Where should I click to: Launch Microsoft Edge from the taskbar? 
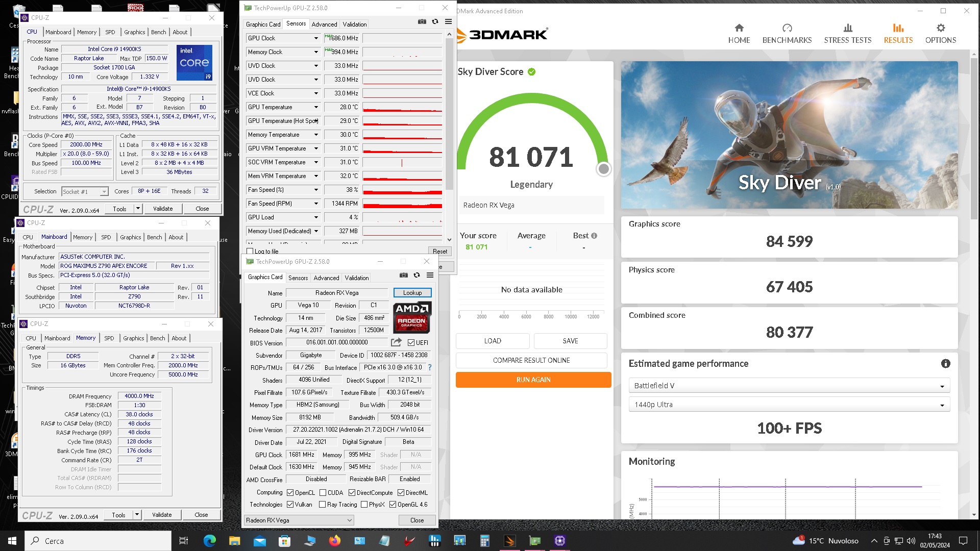point(209,541)
